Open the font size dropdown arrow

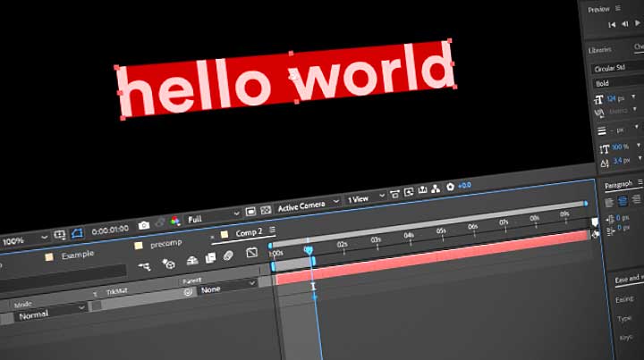point(634,96)
